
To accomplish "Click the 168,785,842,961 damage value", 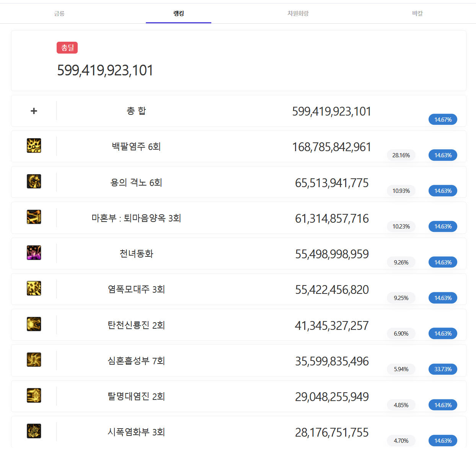I will pyautogui.click(x=331, y=147).
